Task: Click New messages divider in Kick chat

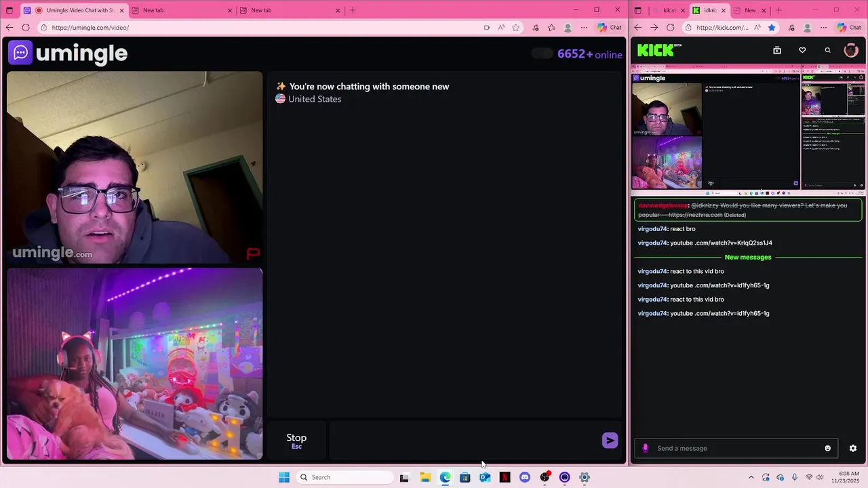Action: click(x=748, y=257)
